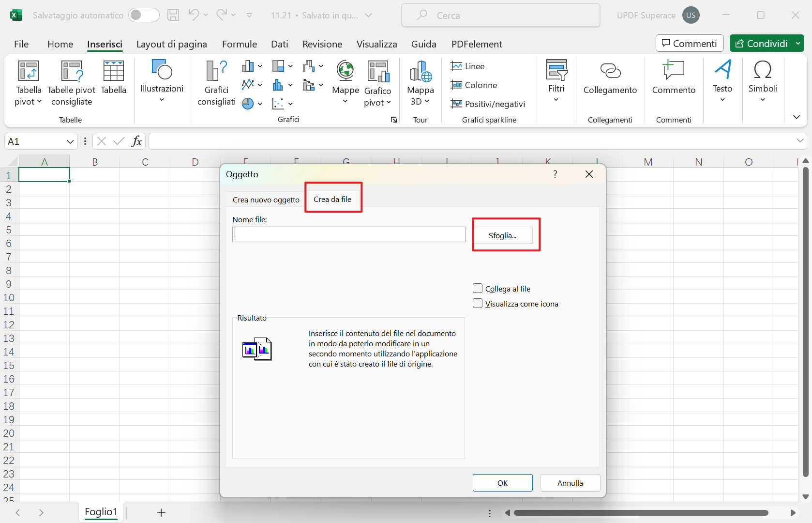The width and height of the screenshot is (812, 523).
Task: Select the Crea nuovo oggetto tab
Action: (x=266, y=200)
